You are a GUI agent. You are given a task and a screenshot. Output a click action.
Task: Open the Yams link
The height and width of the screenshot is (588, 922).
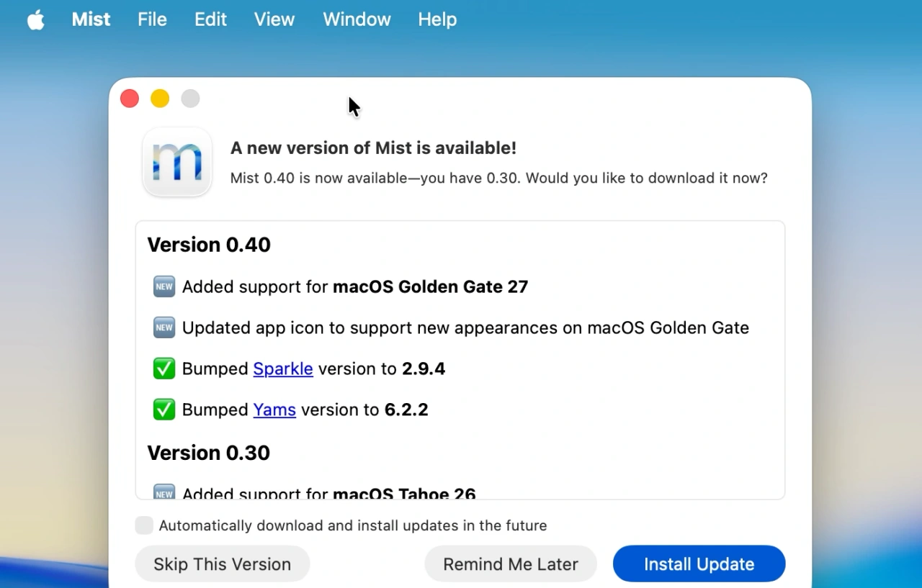274,410
